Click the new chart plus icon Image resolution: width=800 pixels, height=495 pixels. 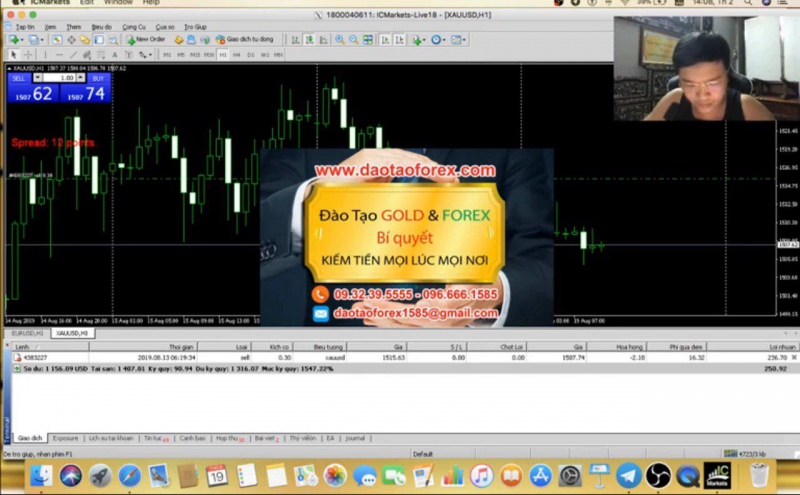pos(14,39)
